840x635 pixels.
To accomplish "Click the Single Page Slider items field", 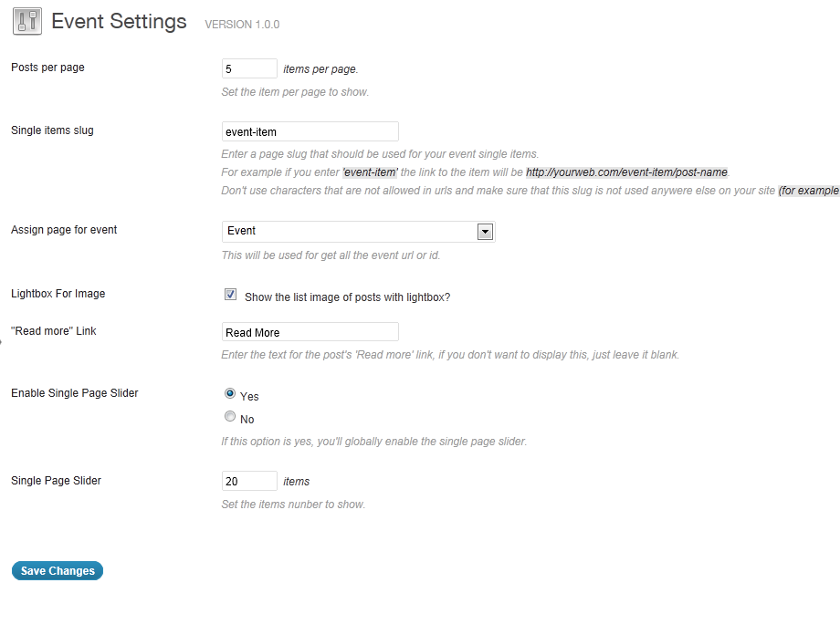I will click(x=249, y=481).
